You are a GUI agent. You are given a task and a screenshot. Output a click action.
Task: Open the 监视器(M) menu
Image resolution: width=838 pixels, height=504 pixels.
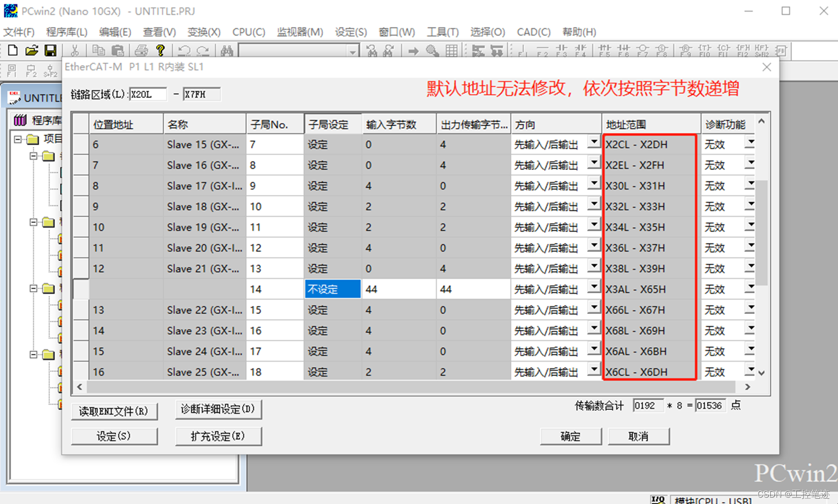pos(300,32)
